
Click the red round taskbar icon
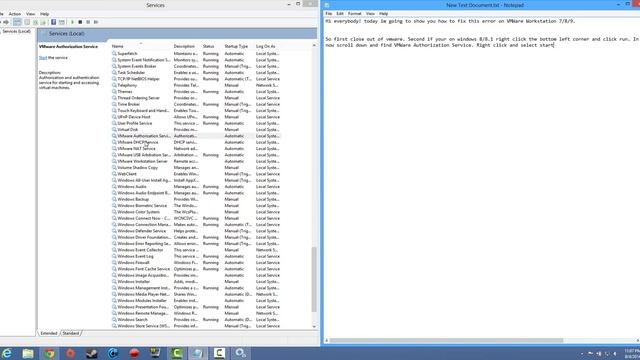pos(134,353)
